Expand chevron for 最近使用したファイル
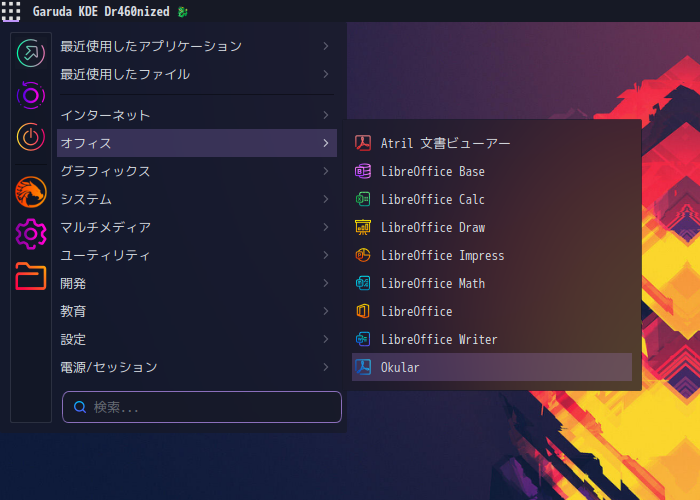This screenshot has height=500, width=700. (326, 74)
